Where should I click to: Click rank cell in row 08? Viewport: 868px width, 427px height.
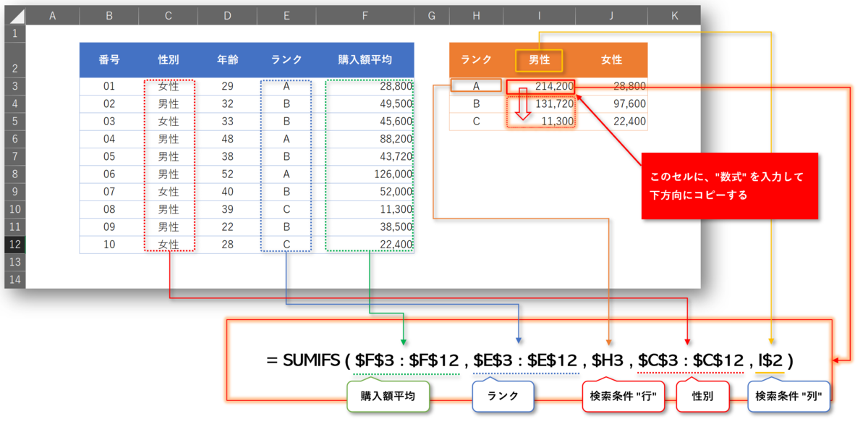click(286, 209)
